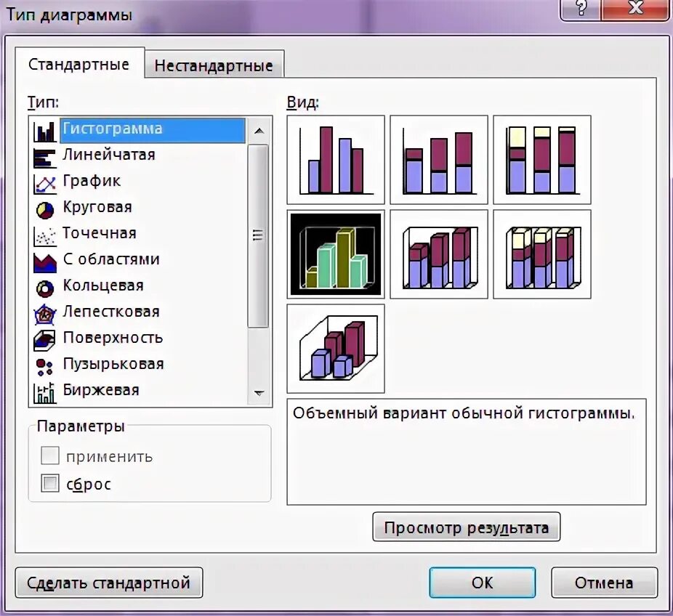673x616 pixels.
Task: Pick the Пузырьковая bubble chart icon
Action: tap(44, 367)
